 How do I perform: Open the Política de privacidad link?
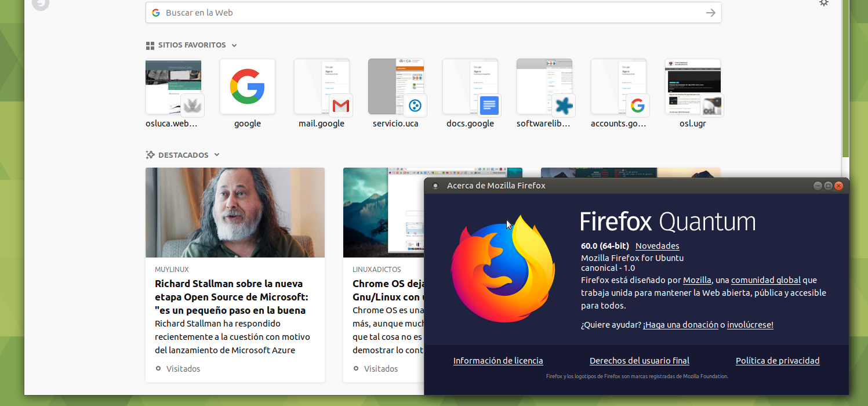coord(777,360)
